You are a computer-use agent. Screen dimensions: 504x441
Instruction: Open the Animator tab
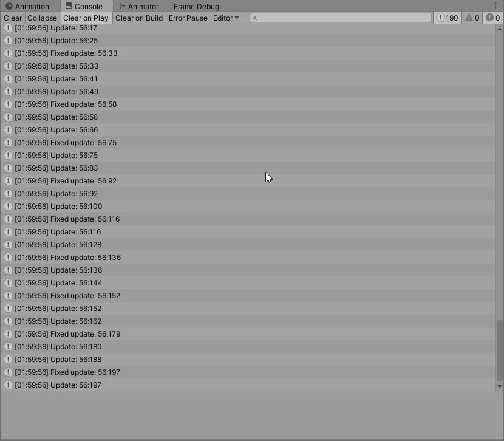138,6
